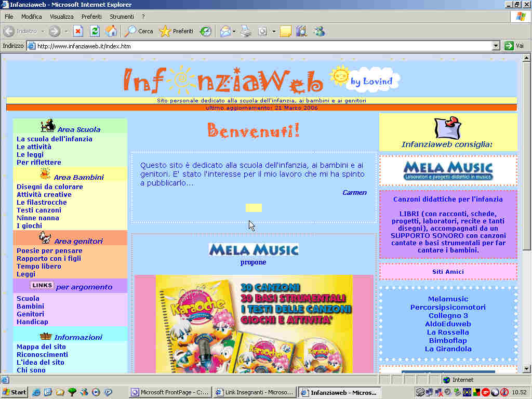532x399 pixels.
Task: Go back with the Indietro arrow
Action: [20, 31]
